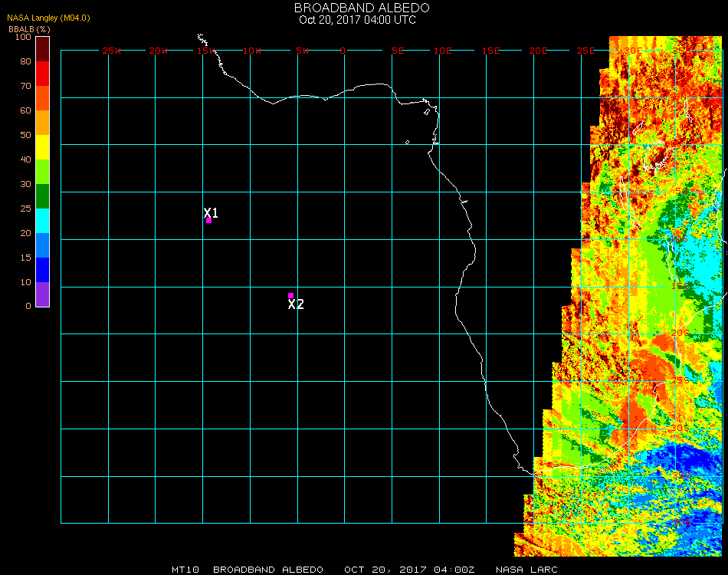Screen dimensions: 728x575
Task: Click the BROADBAND ALBEDO title text
Action: coord(357,8)
